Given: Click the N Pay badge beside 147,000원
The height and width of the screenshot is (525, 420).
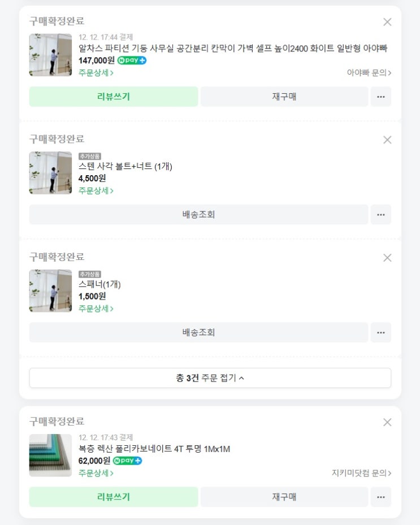Looking at the screenshot, I should pyautogui.click(x=132, y=60).
